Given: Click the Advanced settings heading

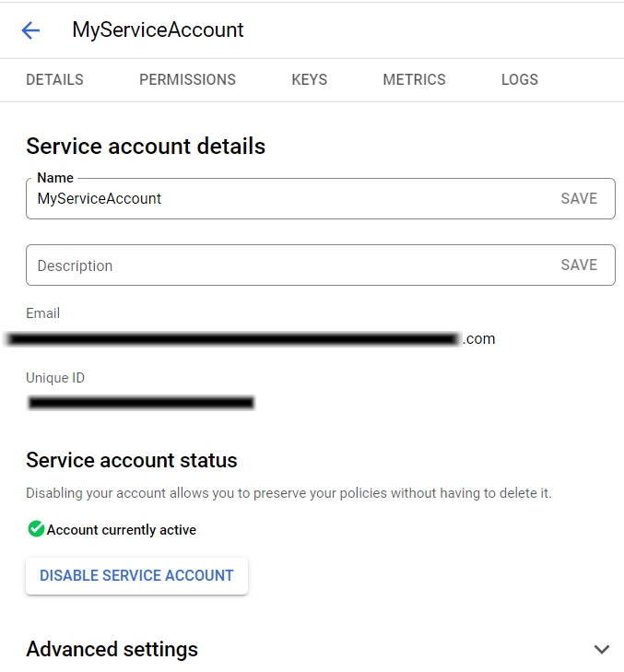Looking at the screenshot, I should click(x=112, y=650).
